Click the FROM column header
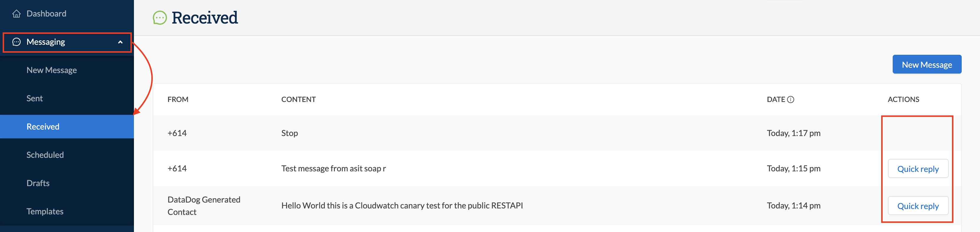Image resolution: width=980 pixels, height=232 pixels. click(178, 100)
